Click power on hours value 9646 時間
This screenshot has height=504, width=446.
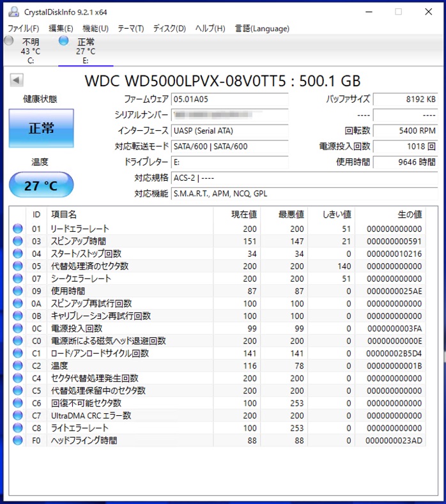point(405,162)
